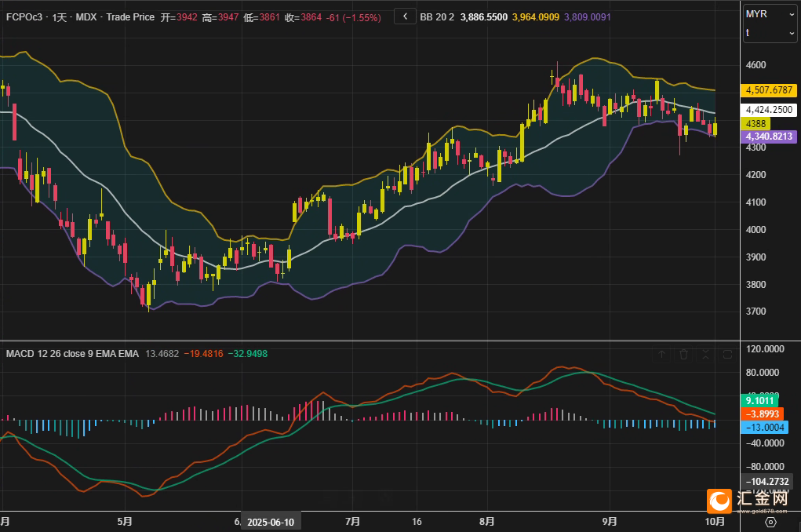
Task: Collapse the MACD pane using the chevrons icon
Action: tap(705, 355)
